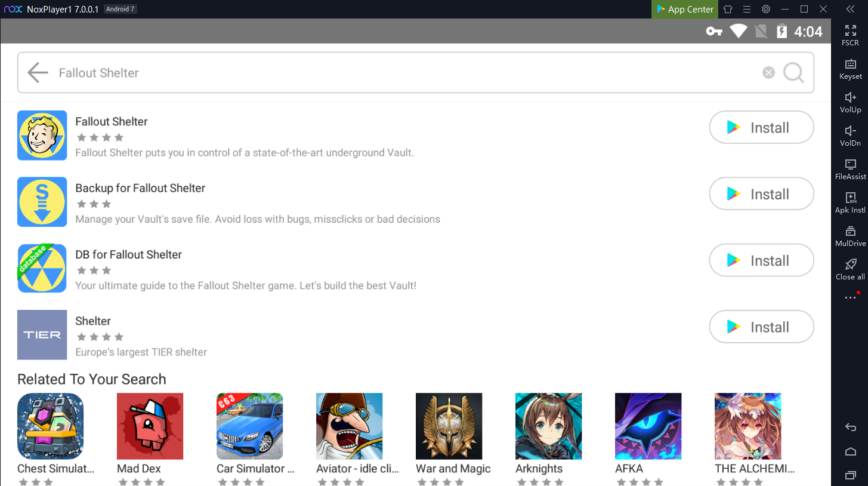
Task: Open Backup for Fallout Shelter icon
Action: pos(42,202)
